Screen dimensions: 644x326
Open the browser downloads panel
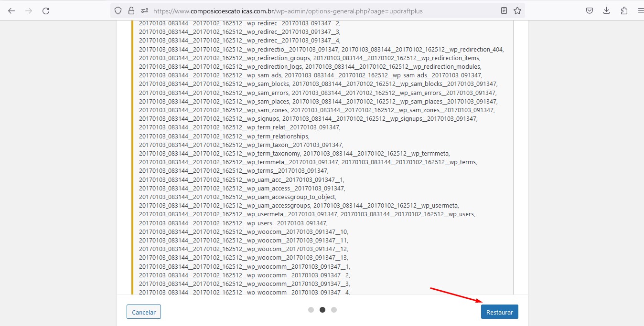pos(607,11)
